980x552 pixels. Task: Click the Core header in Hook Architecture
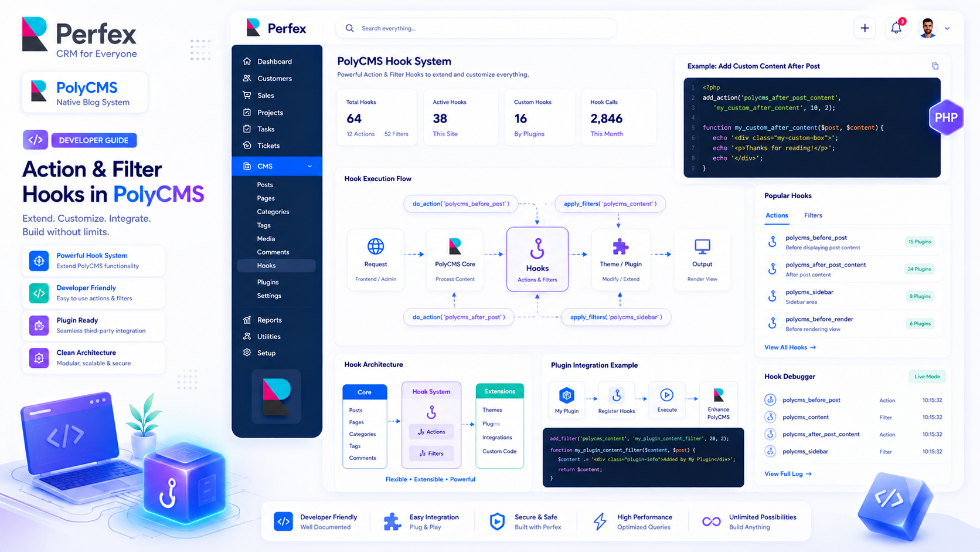pyautogui.click(x=365, y=392)
